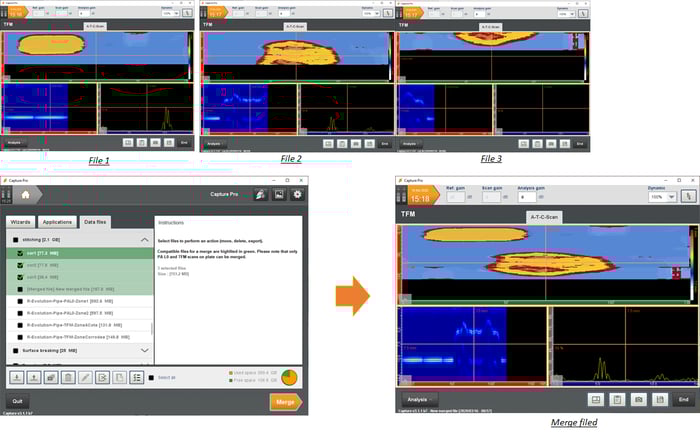The width and height of the screenshot is (700, 434).
Task: Open Analysis menu in File 2 window
Action: point(215,144)
